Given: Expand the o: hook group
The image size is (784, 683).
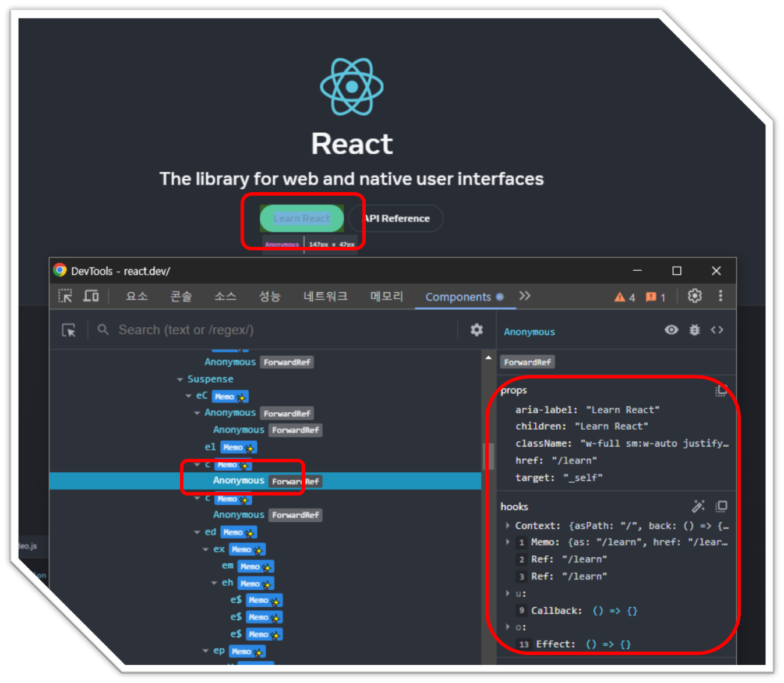Looking at the screenshot, I should (508, 627).
